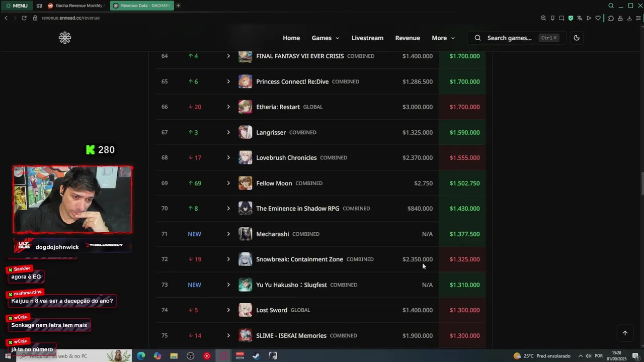The height and width of the screenshot is (362, 644).
Task: Open the More dropdown menu
Action: click(443, 38)
